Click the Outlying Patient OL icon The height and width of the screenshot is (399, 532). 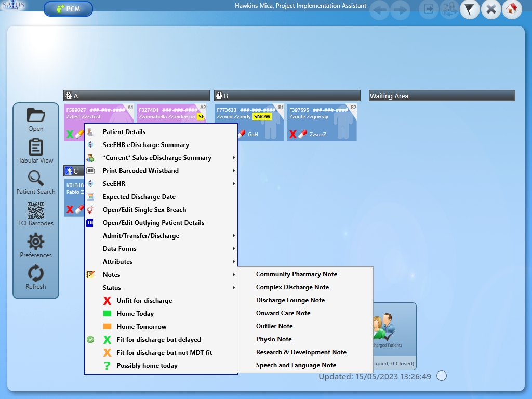click(90, 222)
